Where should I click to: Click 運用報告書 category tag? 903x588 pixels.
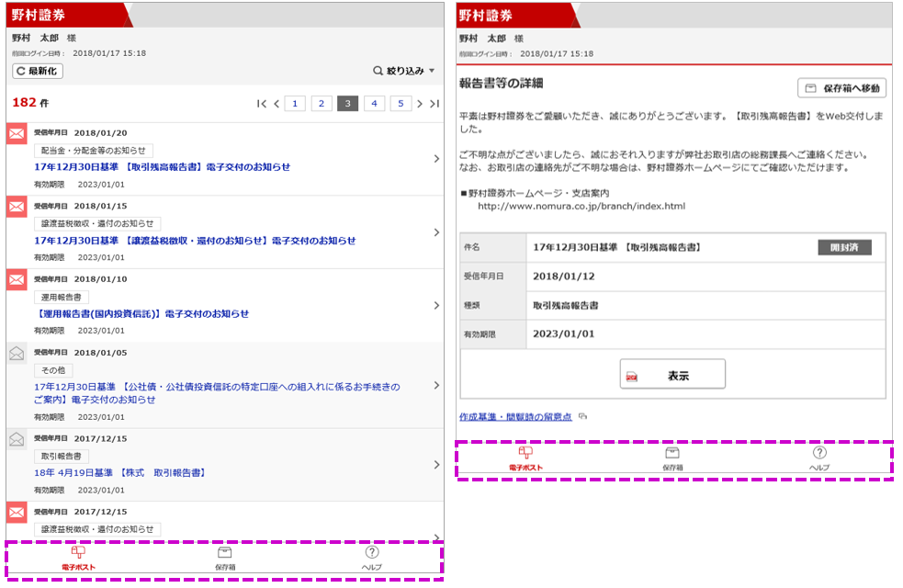(61, 297)
